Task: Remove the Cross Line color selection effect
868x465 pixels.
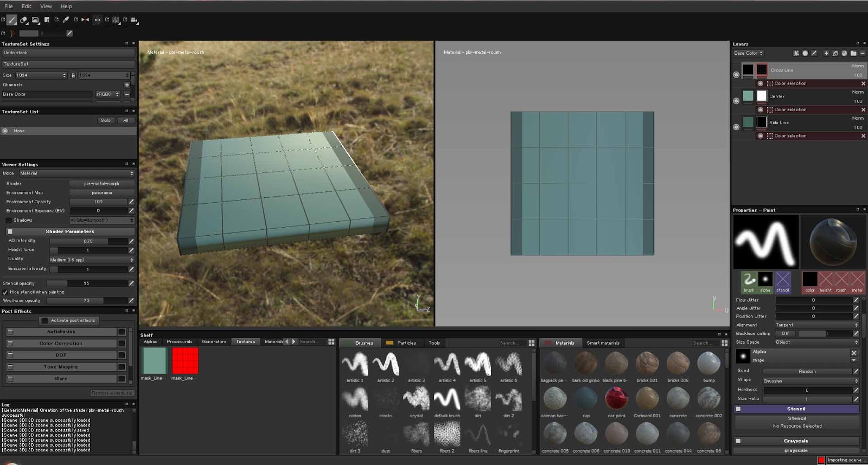Action: tap(863, 83)
